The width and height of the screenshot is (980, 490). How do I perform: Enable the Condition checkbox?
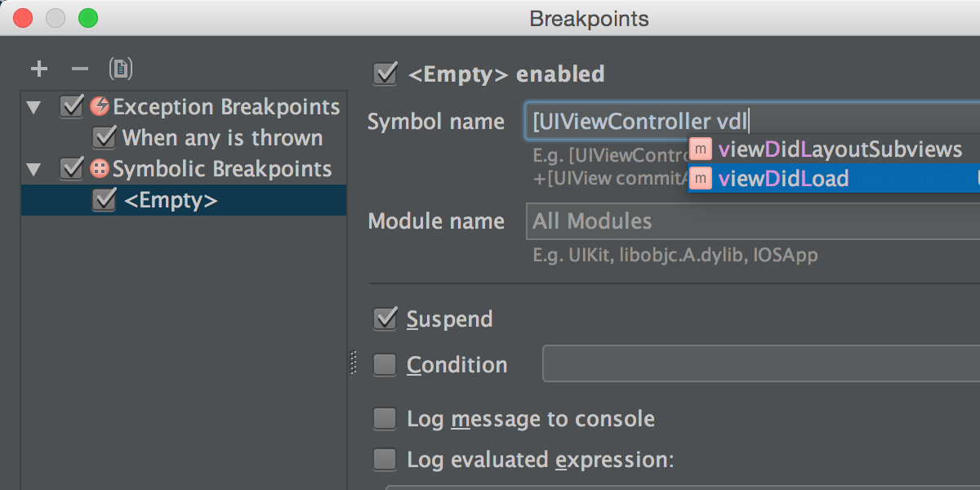pos(385,364)
